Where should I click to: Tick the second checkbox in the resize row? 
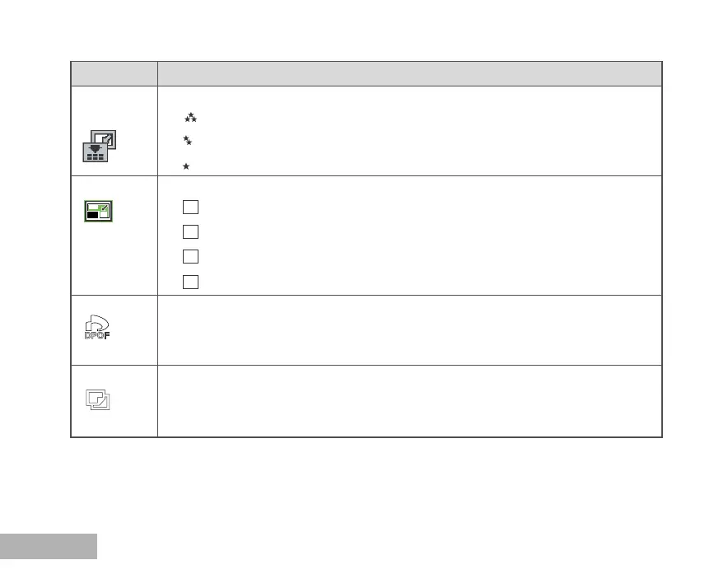tap(190, 231)
